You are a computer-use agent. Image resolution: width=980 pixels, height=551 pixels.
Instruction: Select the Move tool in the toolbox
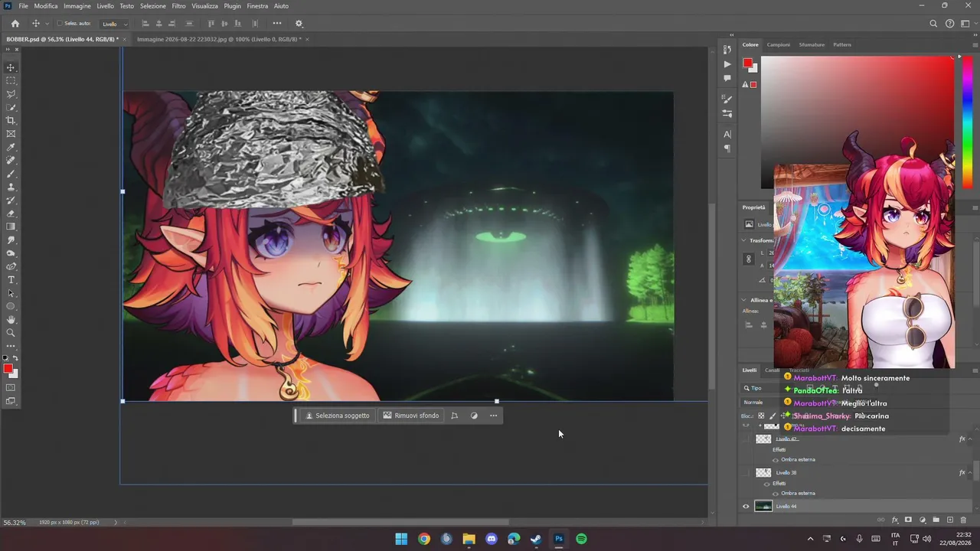coord(11,67)
